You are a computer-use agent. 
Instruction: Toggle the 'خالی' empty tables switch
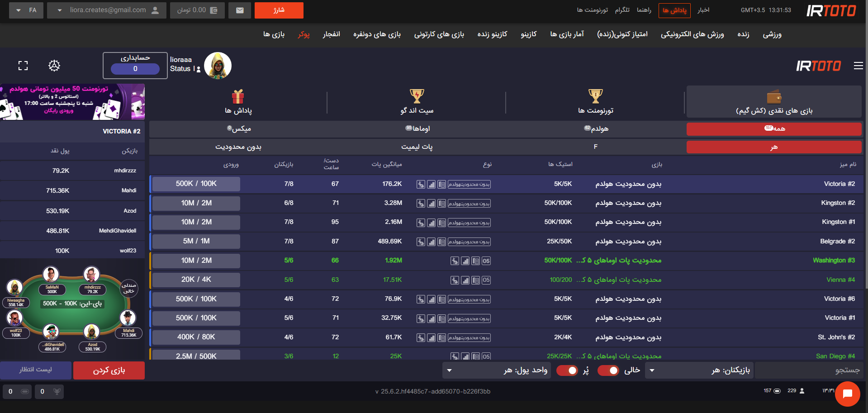pyautogui.click(x=608, y=370)
